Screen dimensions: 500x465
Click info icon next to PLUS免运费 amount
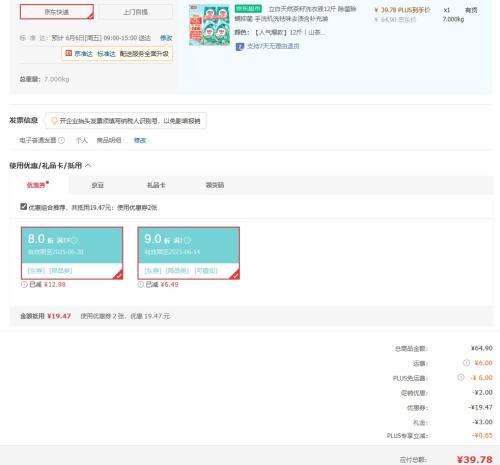[461, 377]
